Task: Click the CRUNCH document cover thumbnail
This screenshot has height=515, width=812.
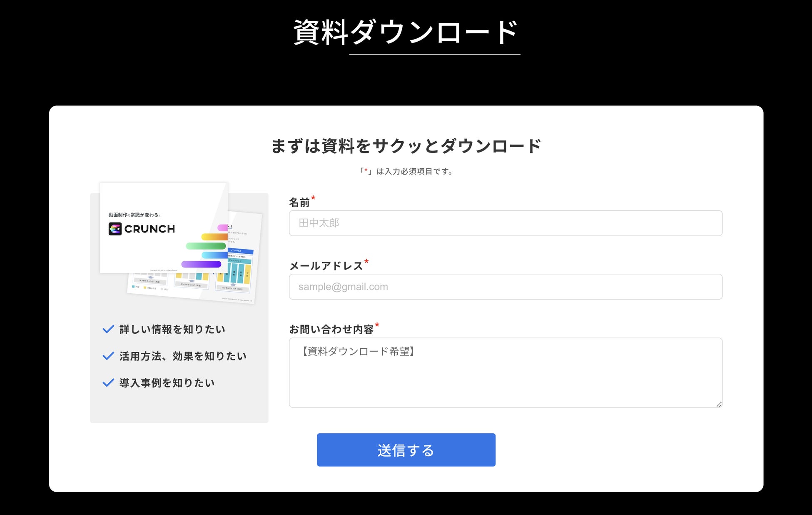Action: coord(163,250)
